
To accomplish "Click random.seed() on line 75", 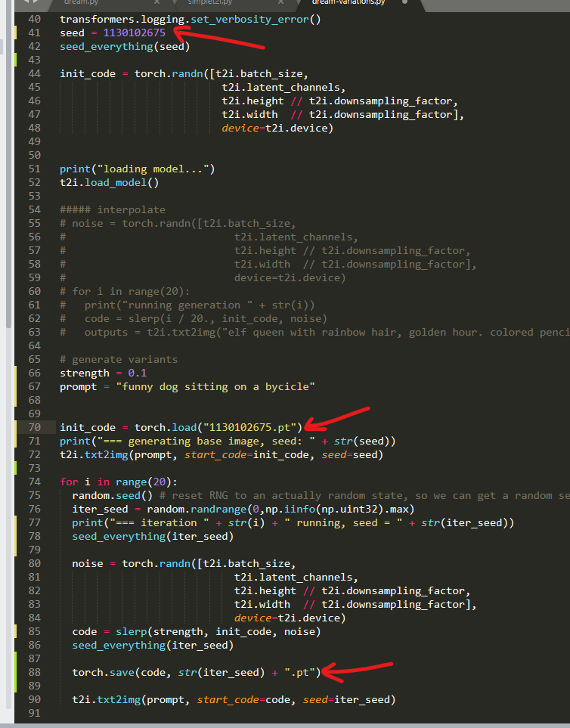I will pos(113,495).
